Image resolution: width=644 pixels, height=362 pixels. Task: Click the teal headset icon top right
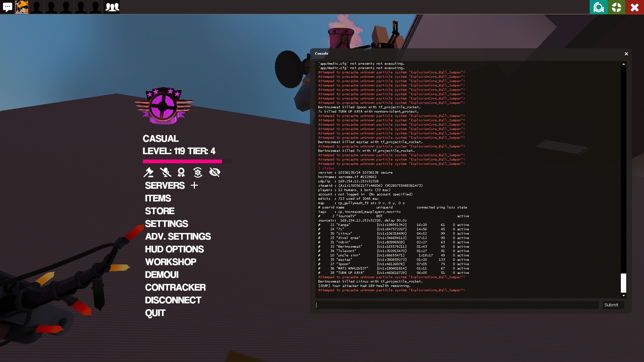598,7
